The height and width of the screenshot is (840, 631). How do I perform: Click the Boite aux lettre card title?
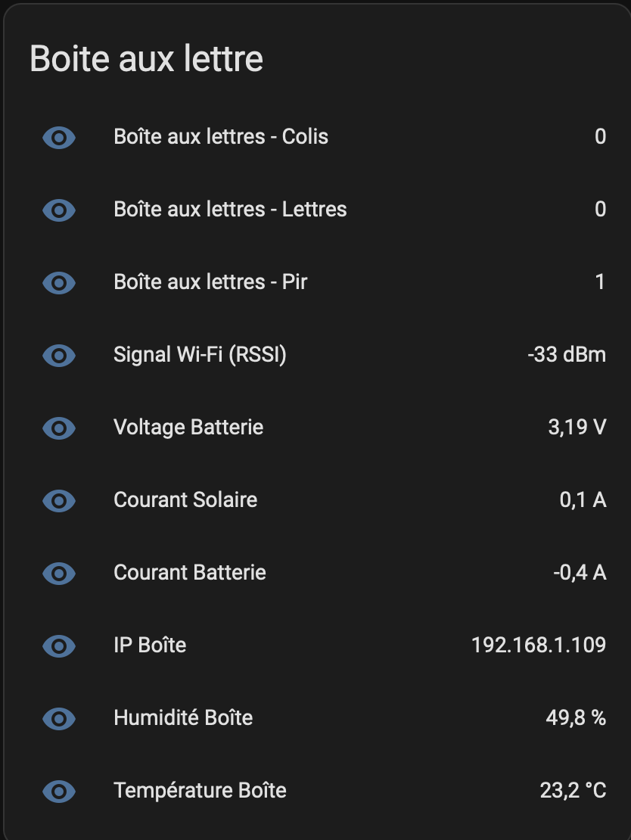(x=146, y=58)
